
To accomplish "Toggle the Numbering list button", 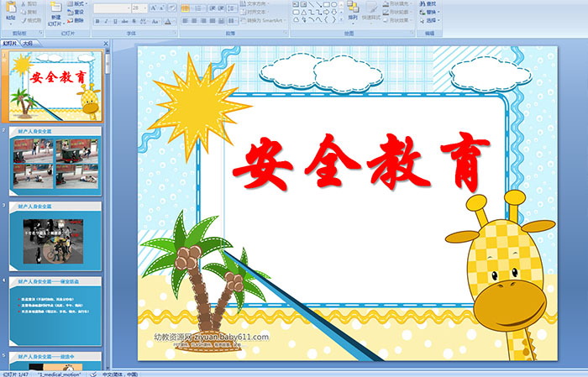I will (x=198, y=8).
